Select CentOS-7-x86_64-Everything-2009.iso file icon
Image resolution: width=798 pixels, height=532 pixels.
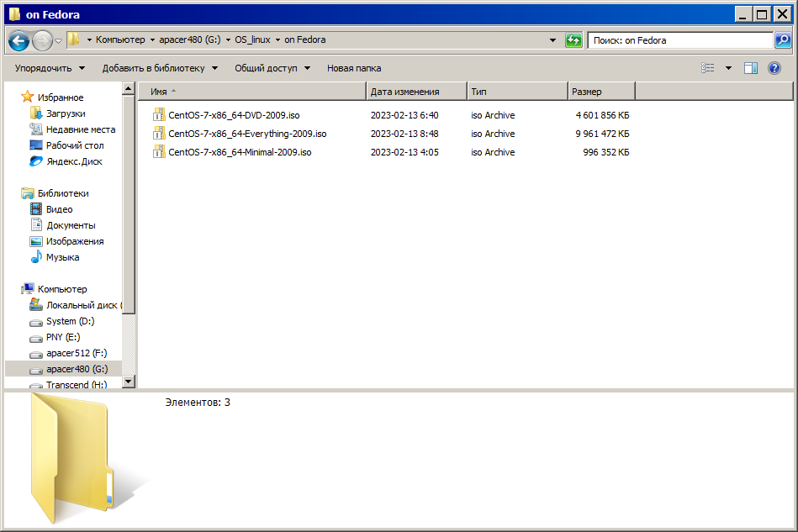pos(159,134)
